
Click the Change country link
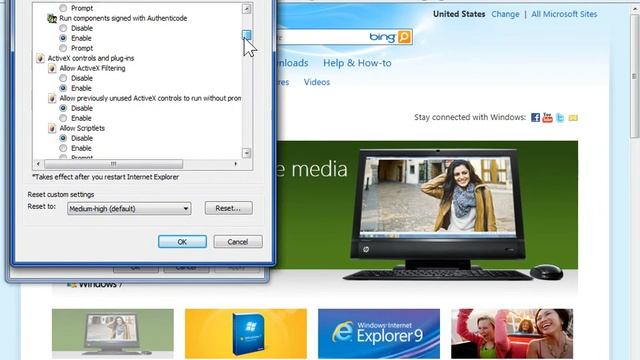pyautogui.click(x=505, y=14)
